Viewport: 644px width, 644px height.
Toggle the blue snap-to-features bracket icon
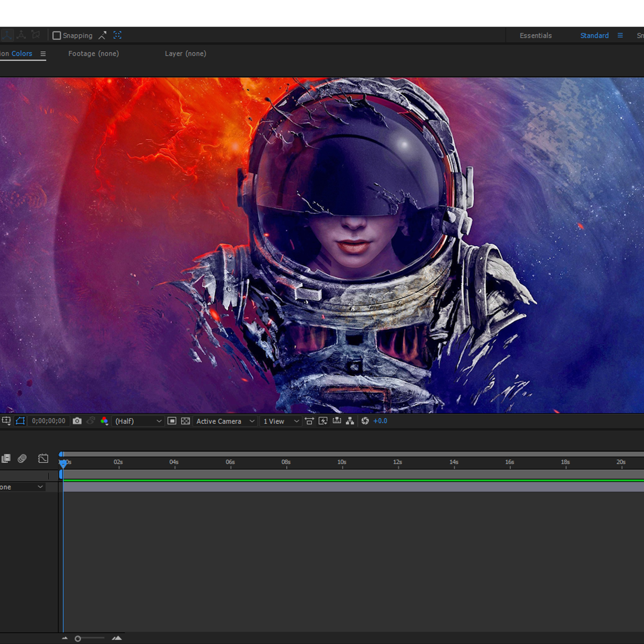(x=117, y=35)
